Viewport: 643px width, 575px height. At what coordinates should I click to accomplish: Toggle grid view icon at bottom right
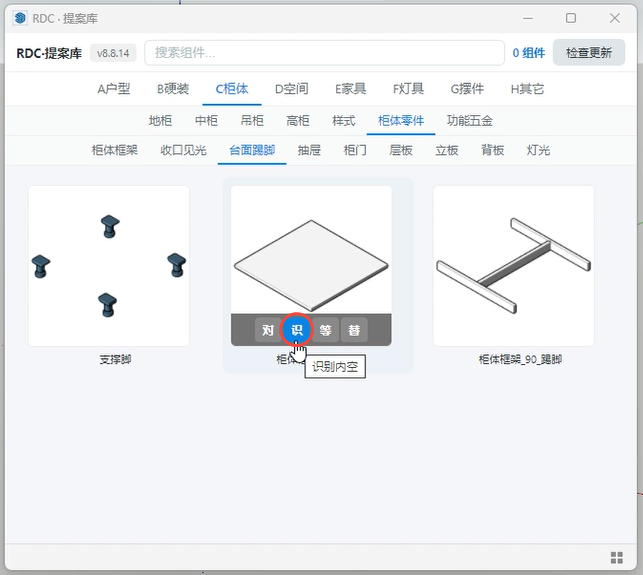(616, 557)
